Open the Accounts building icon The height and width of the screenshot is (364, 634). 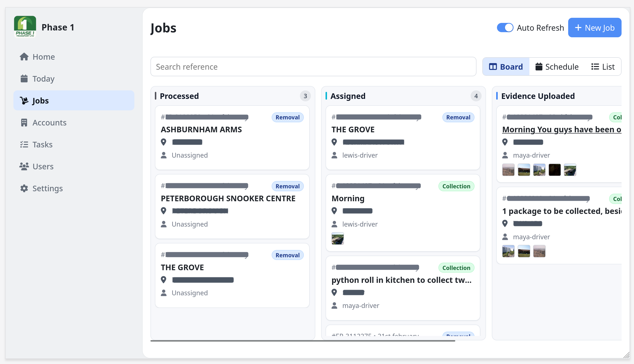coord(24,123)
